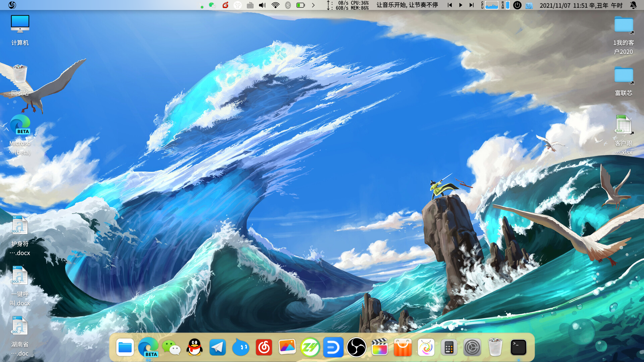Open NetEase Cloud Music dock icon

264,347
